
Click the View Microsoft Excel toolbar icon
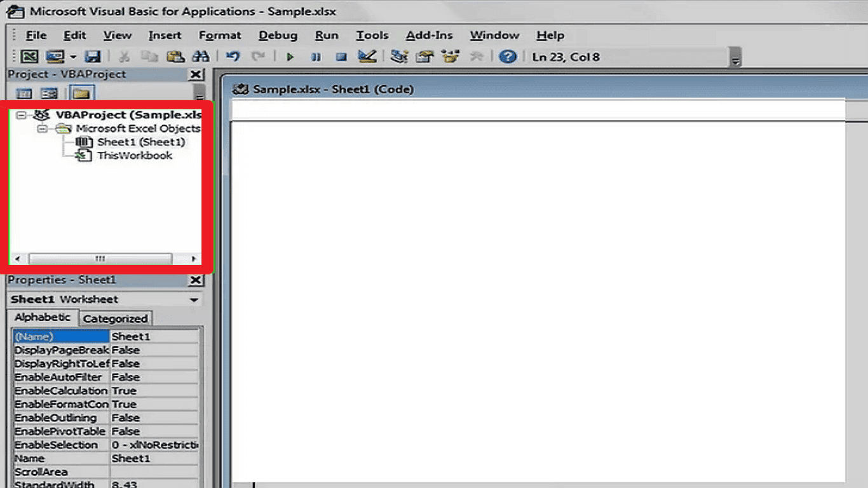click(x=29, y=57)
